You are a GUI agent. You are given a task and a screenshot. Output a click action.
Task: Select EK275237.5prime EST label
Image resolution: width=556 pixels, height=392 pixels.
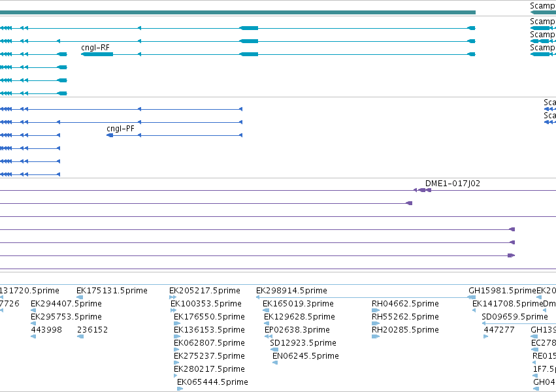[x=209, y=356]
